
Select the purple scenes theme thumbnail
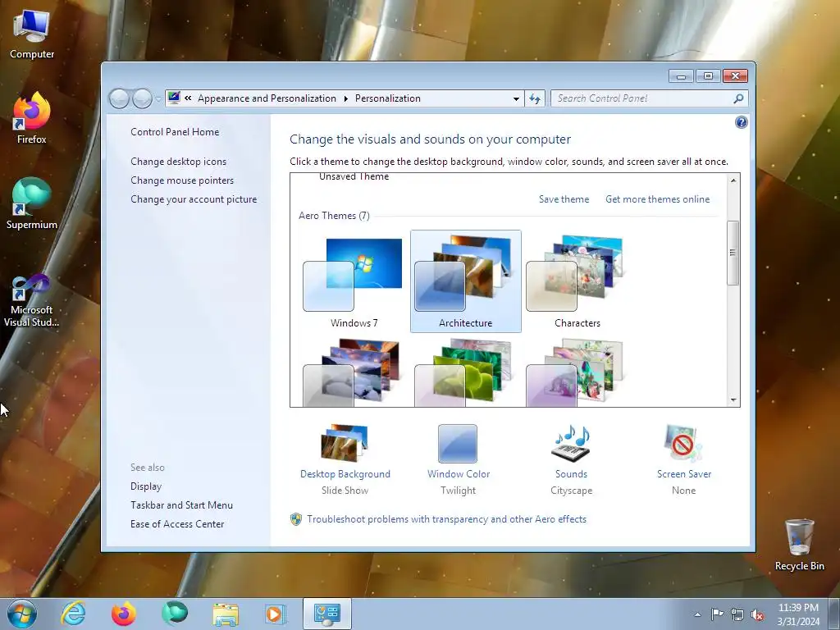point(577,372)
